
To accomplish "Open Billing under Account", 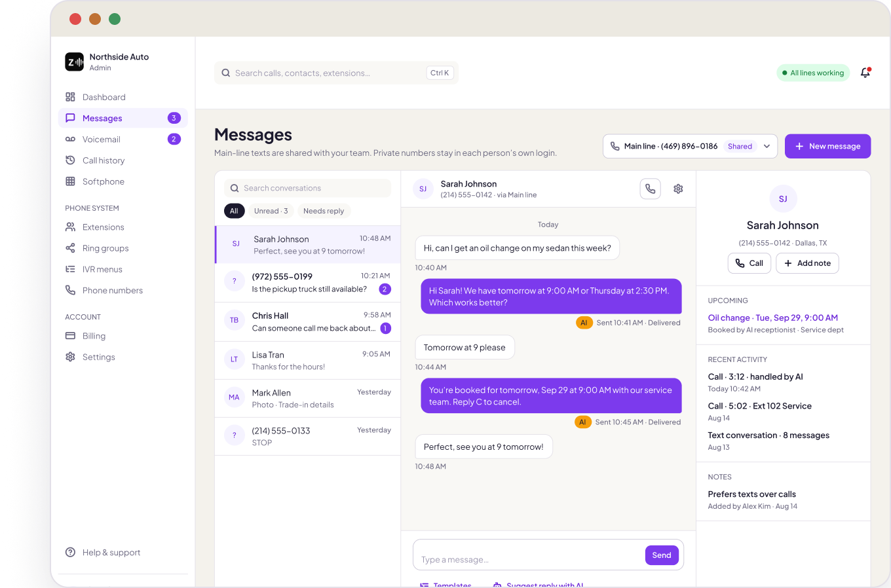I will click(123, 336).
